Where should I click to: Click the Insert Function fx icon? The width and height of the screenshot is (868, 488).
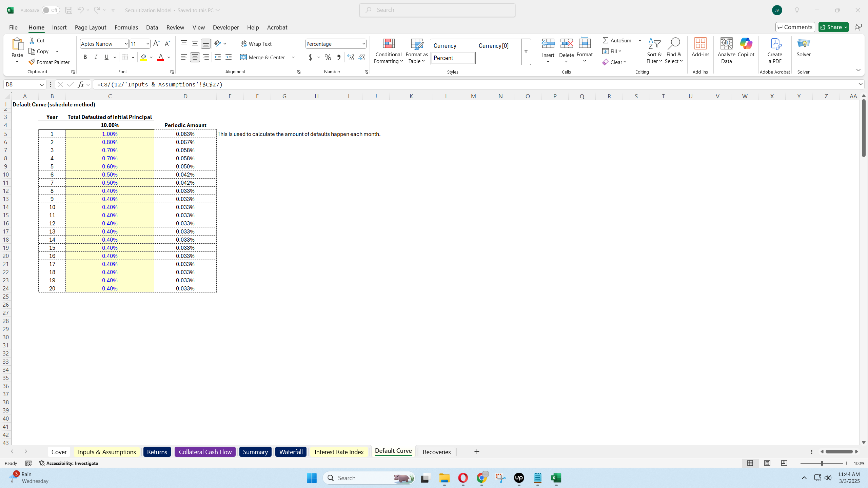(81, 84)
